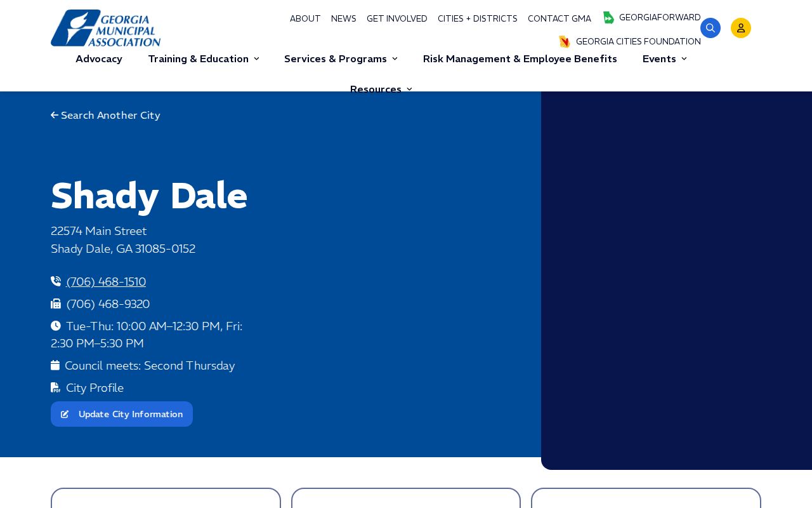
Task: Go to the ABOUT page
Action: pos(305,19)
